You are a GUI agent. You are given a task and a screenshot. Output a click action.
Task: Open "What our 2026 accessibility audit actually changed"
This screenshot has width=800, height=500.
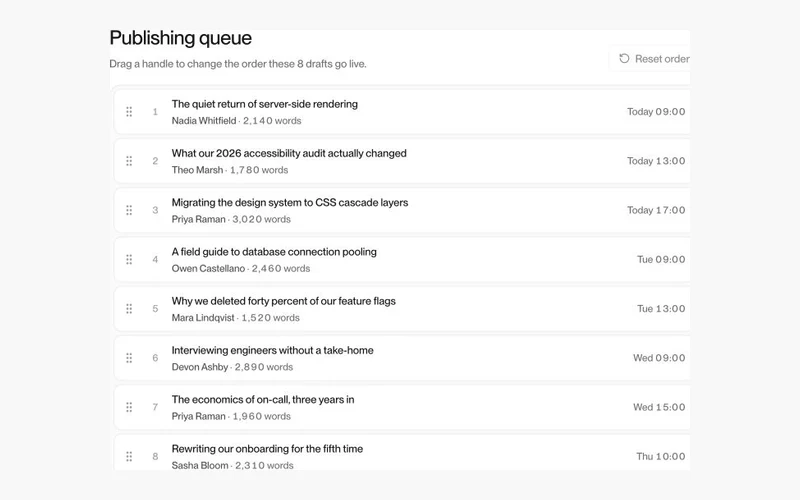click(x=289, y=153)
